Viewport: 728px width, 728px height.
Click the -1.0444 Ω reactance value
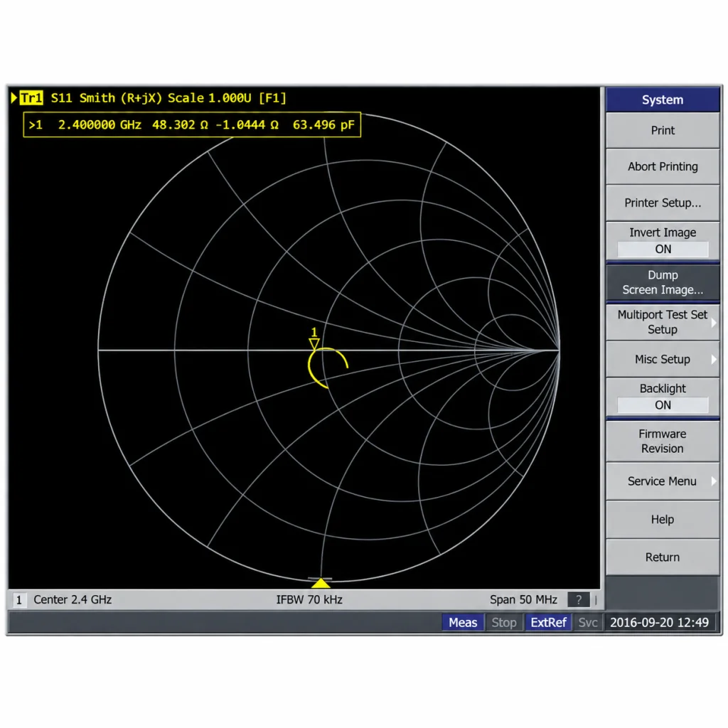[x=247, y=125]
